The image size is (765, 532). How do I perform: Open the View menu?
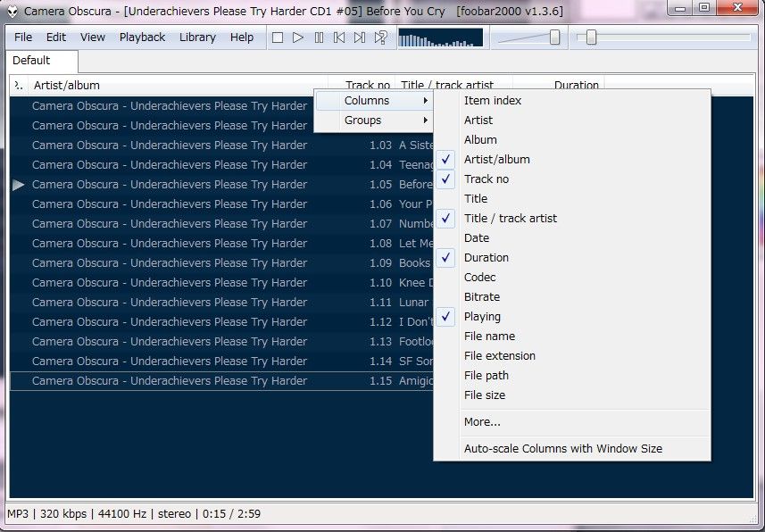(x=93, y=37)
